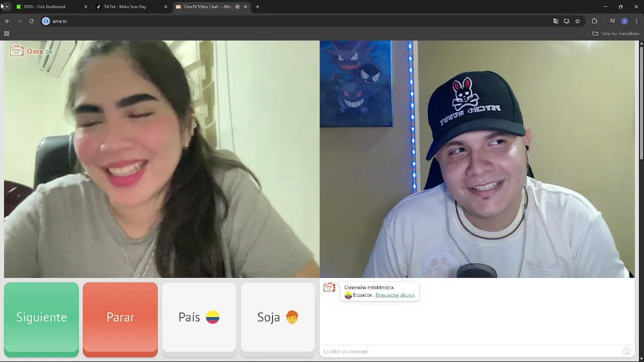Bookmark this page with the star icon

click(578, 21)
